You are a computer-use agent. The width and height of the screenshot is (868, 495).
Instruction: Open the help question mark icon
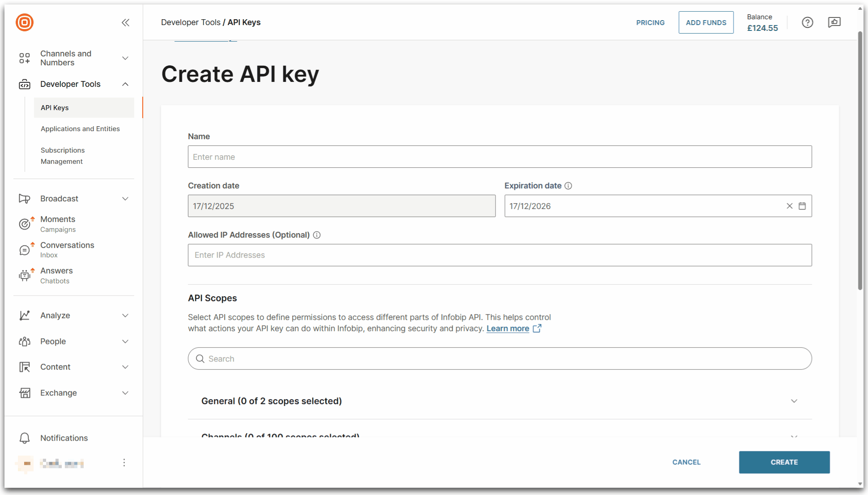tap(807, 22)
